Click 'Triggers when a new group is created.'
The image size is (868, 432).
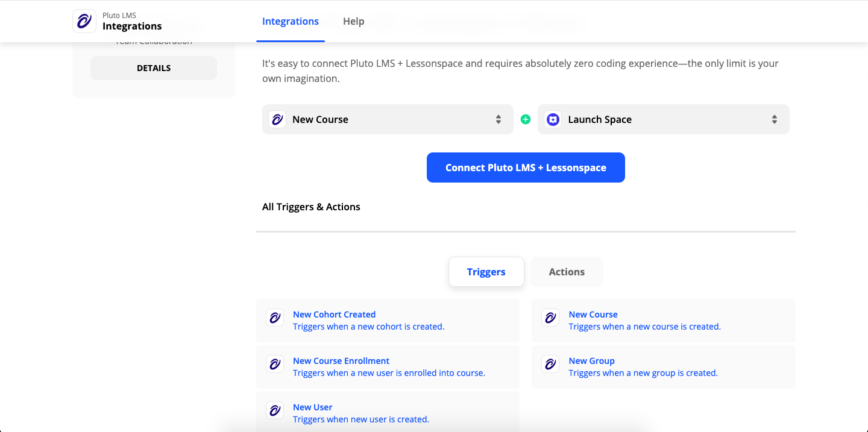point(643,373)
